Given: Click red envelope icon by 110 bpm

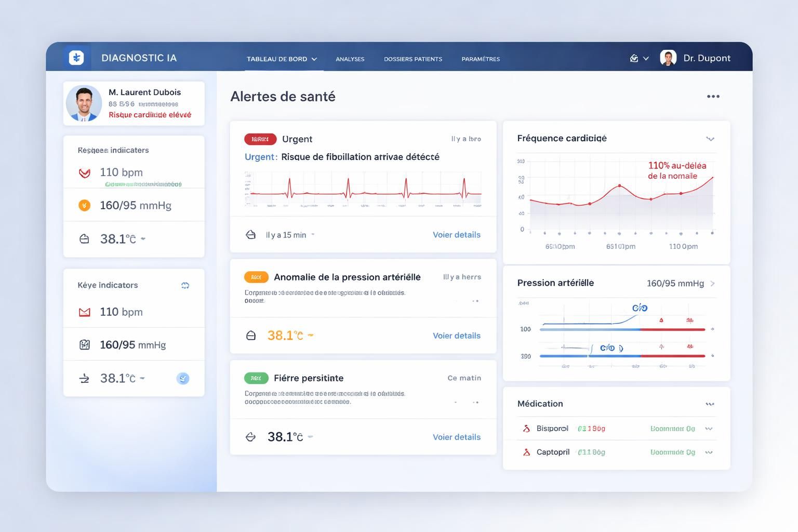Looking at the screenshot, I should click(x=84, y=312).
